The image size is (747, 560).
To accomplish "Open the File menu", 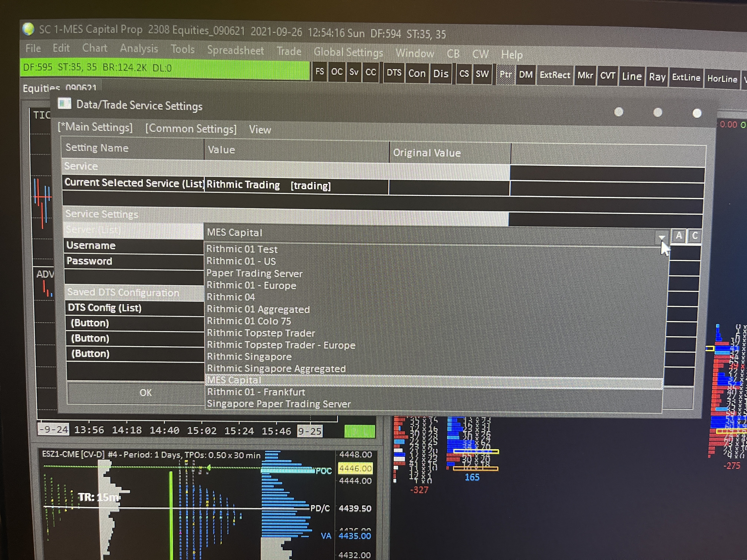I will tap(33, 48).
